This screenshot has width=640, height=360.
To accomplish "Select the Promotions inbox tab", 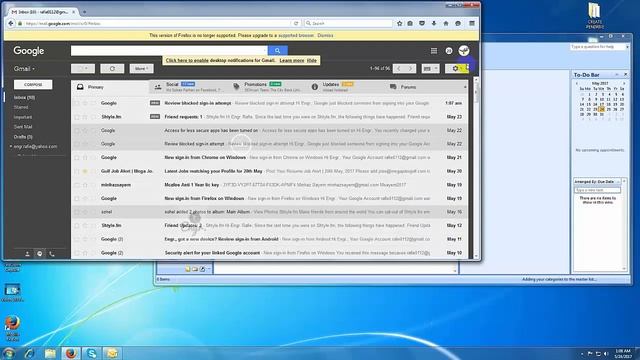I will click(x=266, y=87).
